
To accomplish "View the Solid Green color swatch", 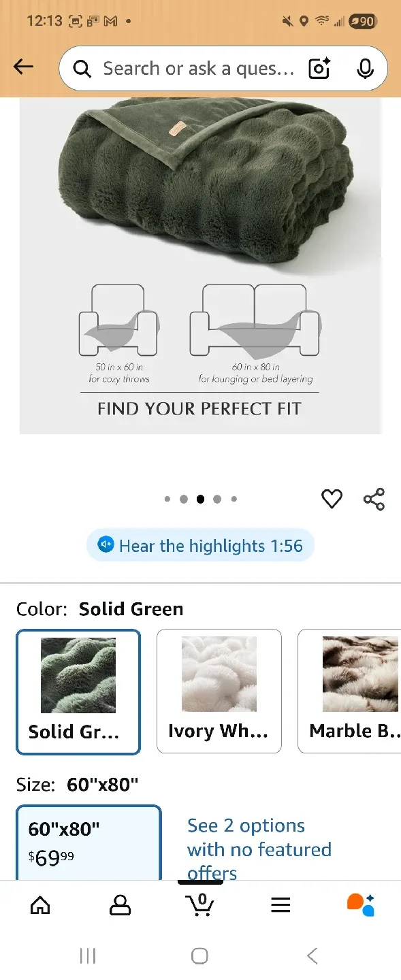I will click(78, 691).
